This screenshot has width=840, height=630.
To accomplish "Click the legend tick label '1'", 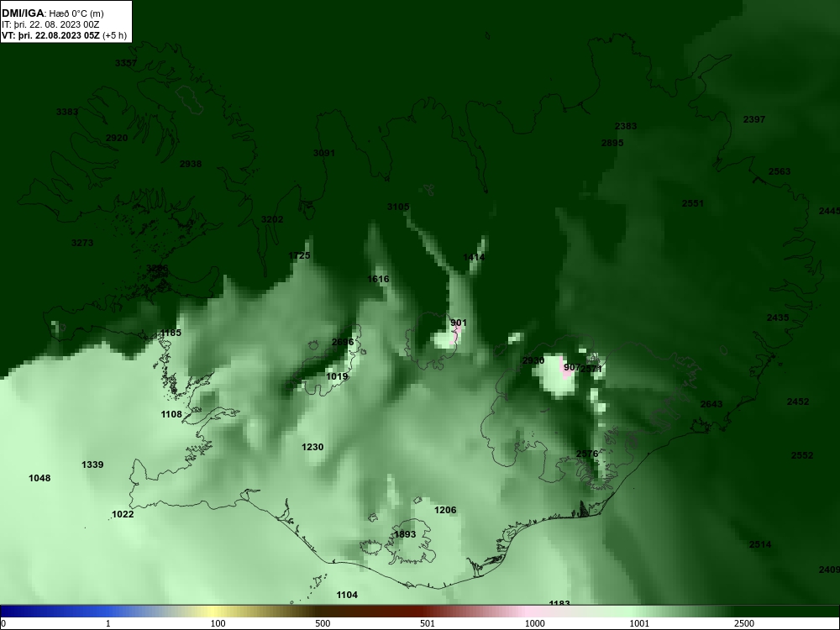I will tap(108, 623).
